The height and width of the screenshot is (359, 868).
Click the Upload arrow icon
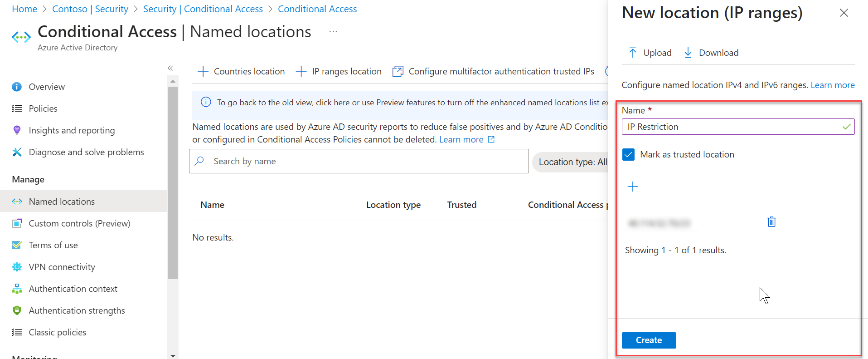633,53
